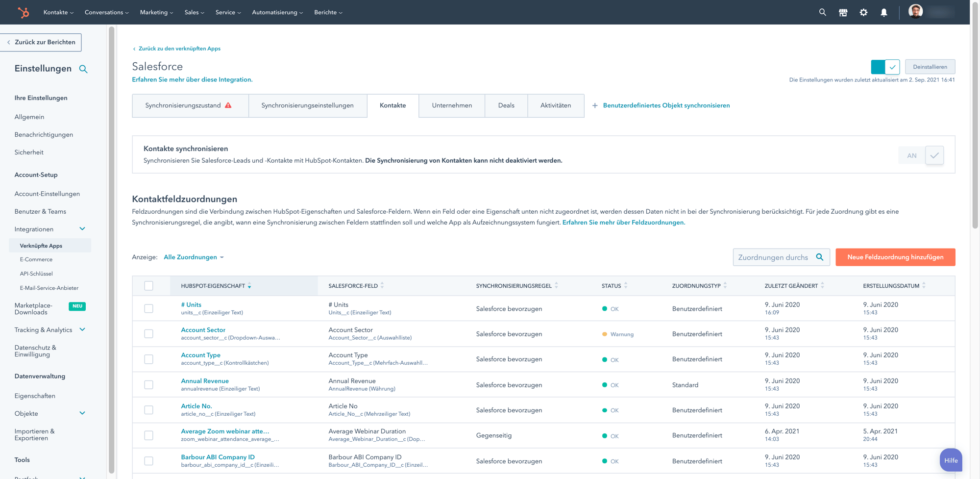The image size is (980, 479).
Task: Switch to Synchronisierungszustand tab
Action: tap(190, 105)
